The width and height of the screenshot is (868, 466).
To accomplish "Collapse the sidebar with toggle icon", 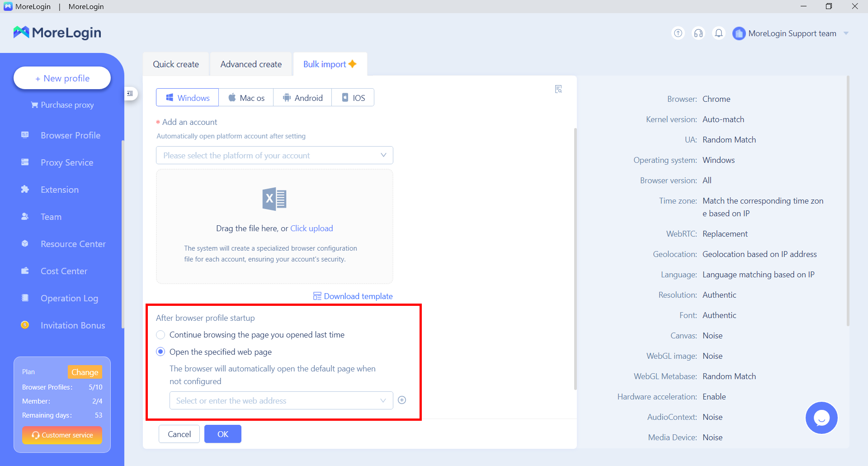I will pos(130,94).
